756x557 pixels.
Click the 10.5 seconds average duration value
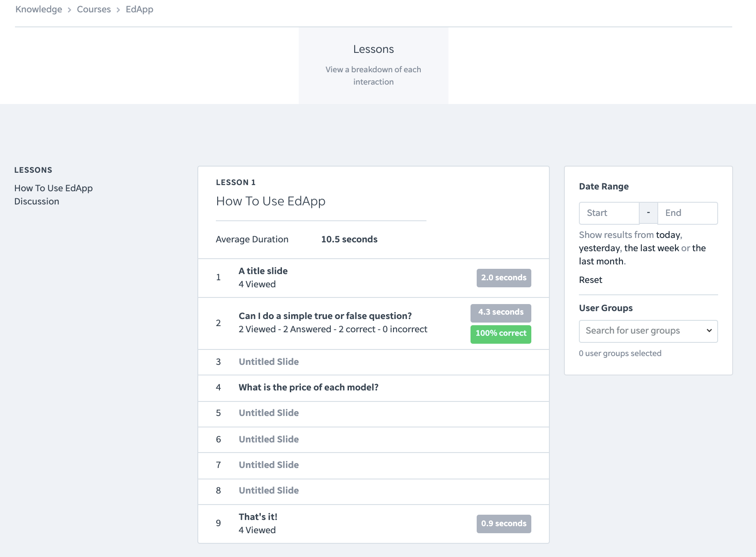[x=349, y=239]
